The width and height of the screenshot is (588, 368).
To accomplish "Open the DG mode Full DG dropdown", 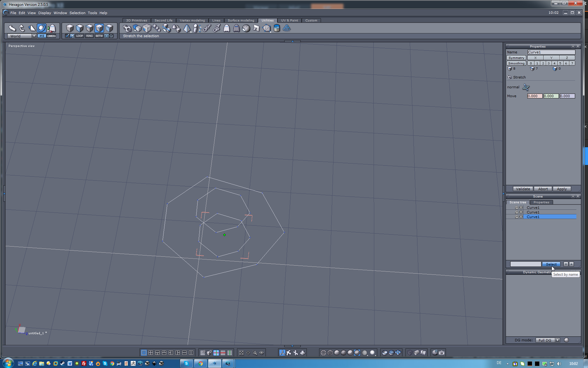I will [x=557, y=340].
